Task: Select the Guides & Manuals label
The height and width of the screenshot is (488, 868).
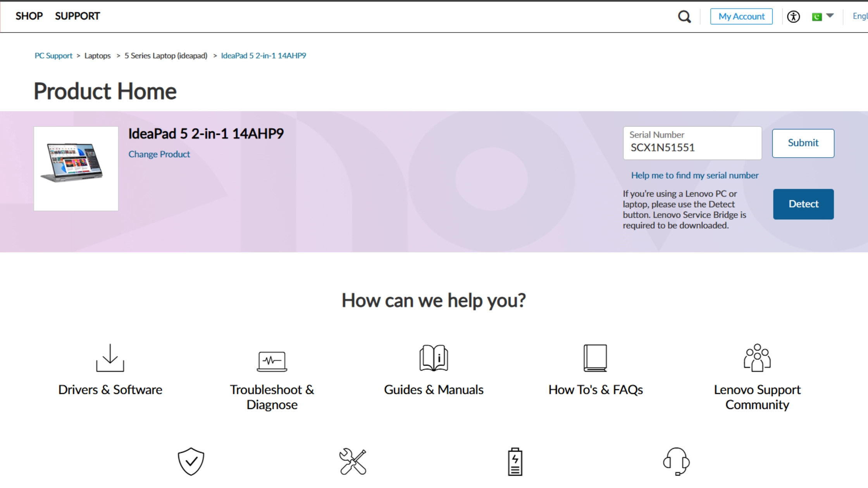Action: pos(434,390)
